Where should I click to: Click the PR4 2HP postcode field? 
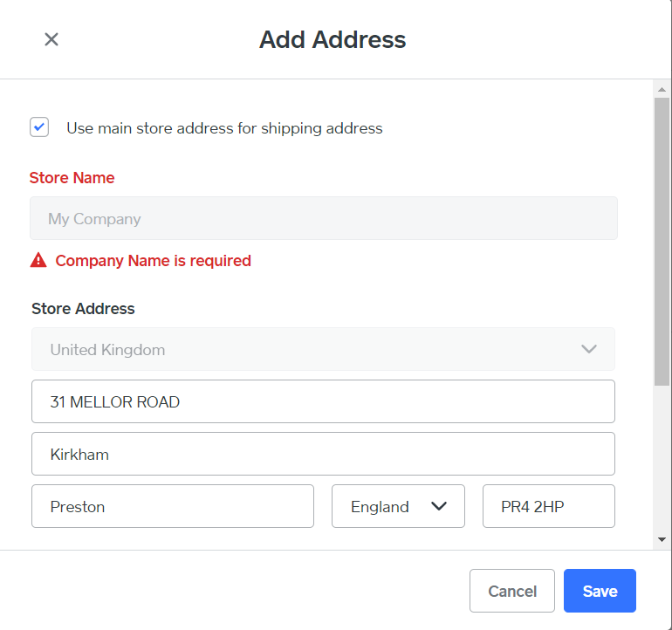pyautogui.click(x=548, y=506)
